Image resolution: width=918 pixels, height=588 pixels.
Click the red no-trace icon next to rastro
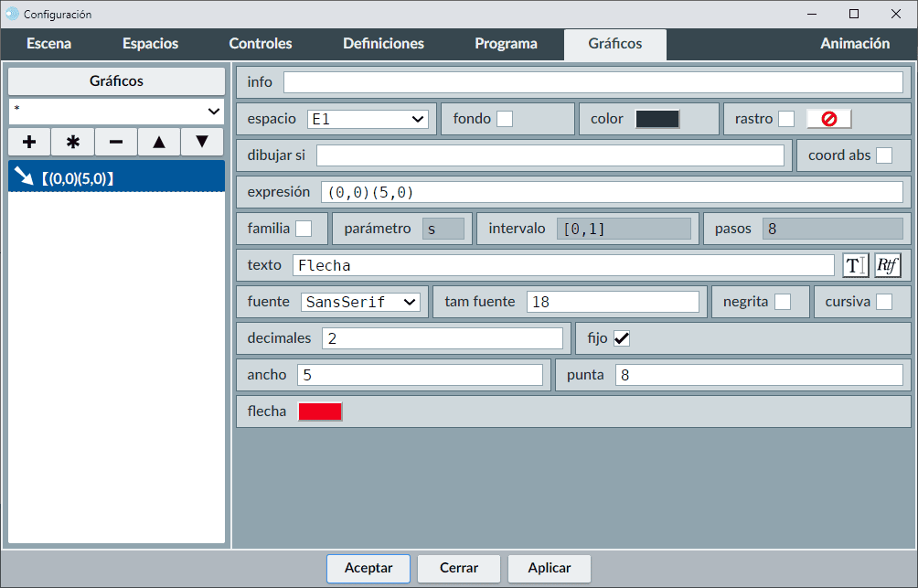coord(829,119)
